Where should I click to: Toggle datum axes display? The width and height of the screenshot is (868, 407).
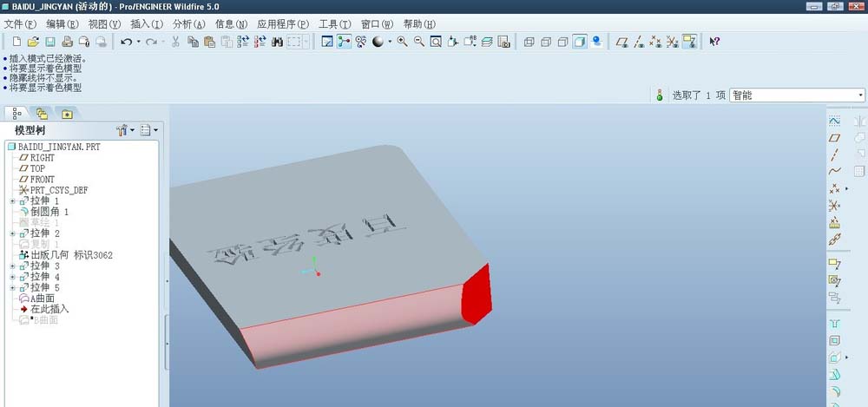point(638,42)
